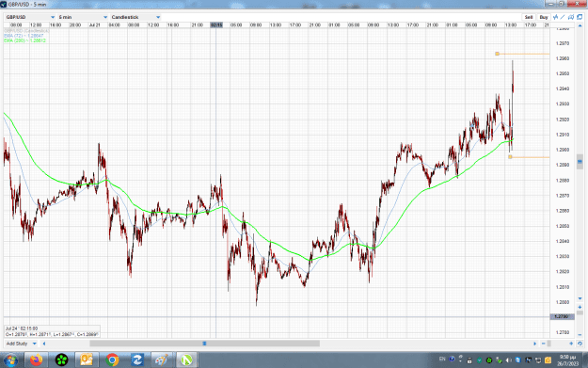Select the draw trend line tool

(x=563, y=17)
